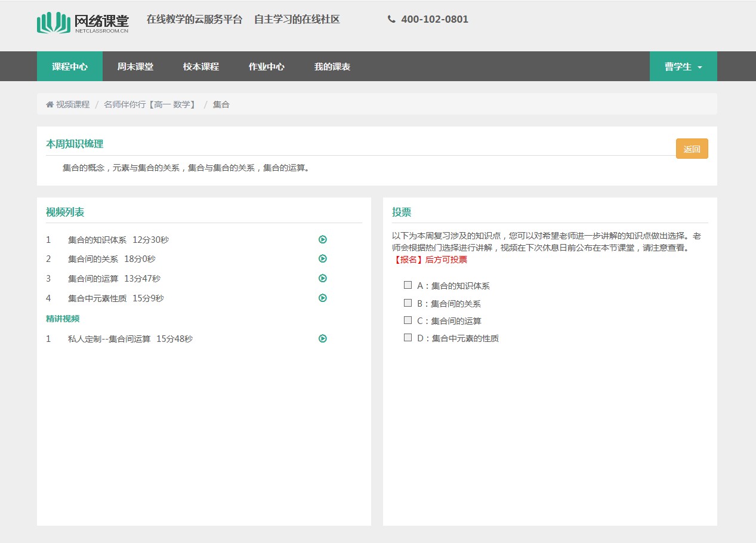Go to 作业中心 in navigation bar
Viewport: 756px width, 543px height.
pyautogui.click(x=266, y=67)
